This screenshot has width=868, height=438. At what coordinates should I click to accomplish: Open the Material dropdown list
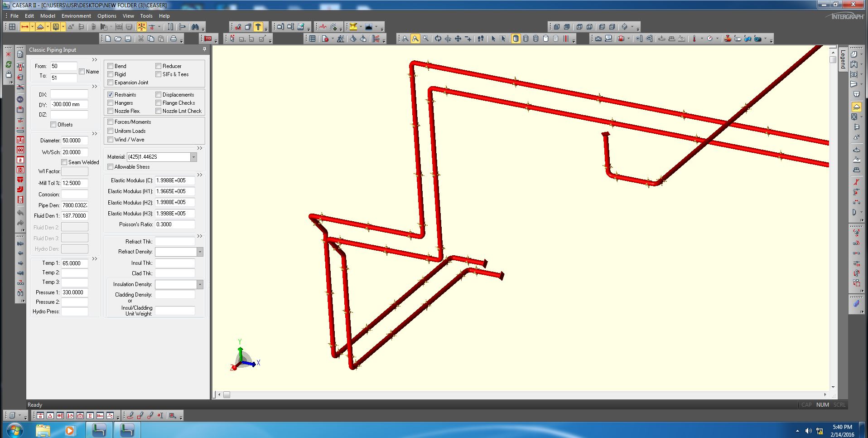[193, 157]
